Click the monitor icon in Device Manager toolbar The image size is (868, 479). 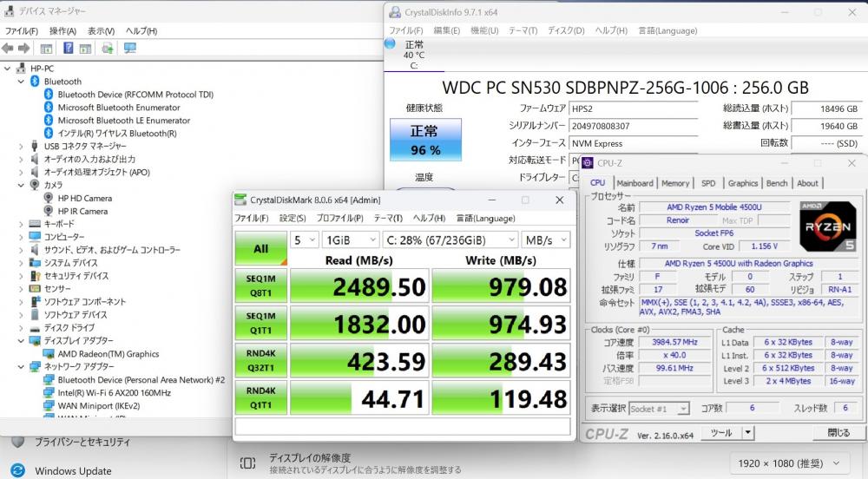(130, 48)
